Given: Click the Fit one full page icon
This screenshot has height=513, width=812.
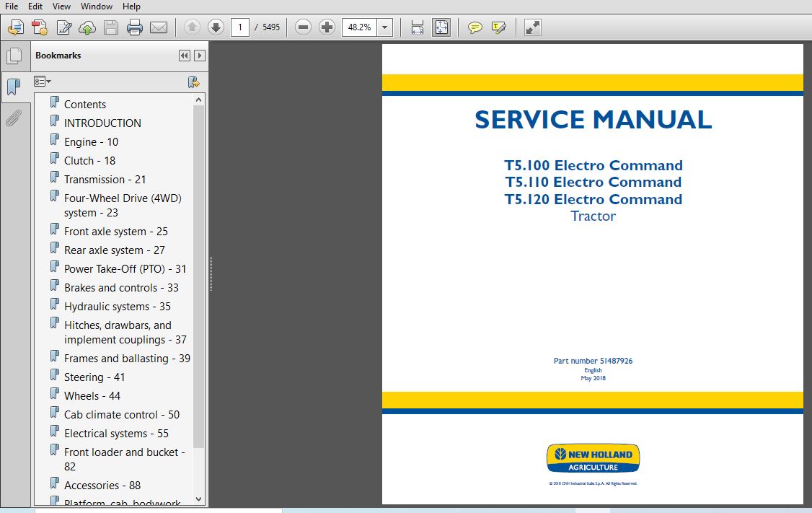Looking at the screenshot, I should click(x=441, y=27).
